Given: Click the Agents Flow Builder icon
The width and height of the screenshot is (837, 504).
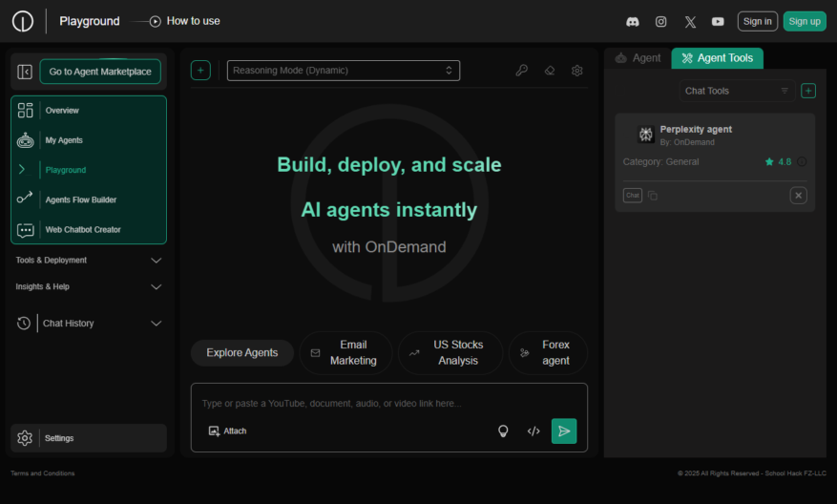Looking at the screenshot, I should (25, 198).
